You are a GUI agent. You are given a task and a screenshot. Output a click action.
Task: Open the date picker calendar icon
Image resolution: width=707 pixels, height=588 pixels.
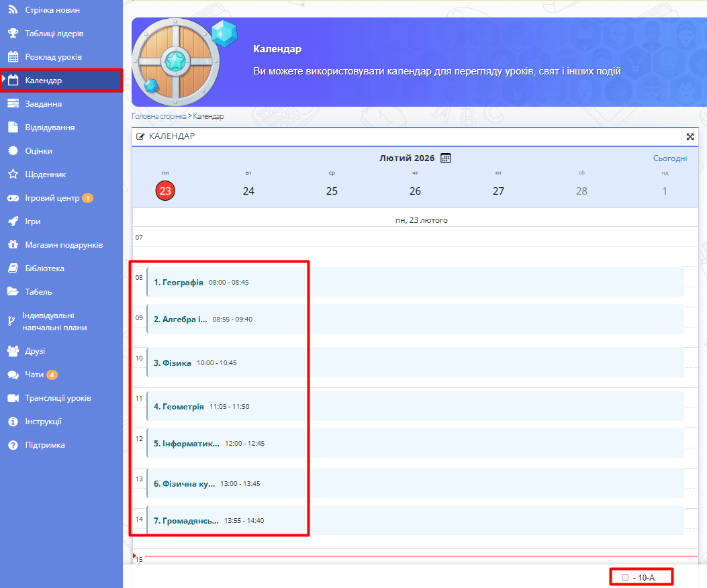click(x=446, y=158)
